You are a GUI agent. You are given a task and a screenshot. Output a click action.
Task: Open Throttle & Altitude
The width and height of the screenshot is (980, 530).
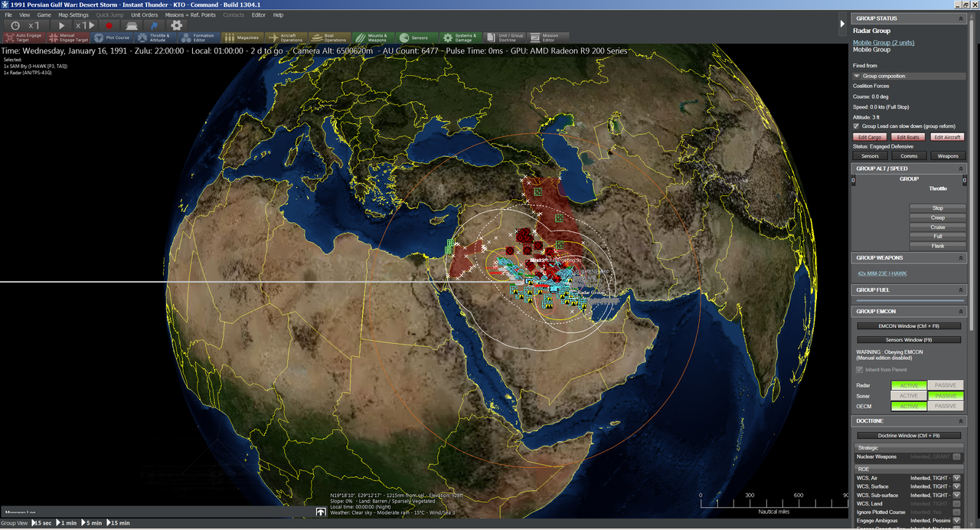pos(155,38)
